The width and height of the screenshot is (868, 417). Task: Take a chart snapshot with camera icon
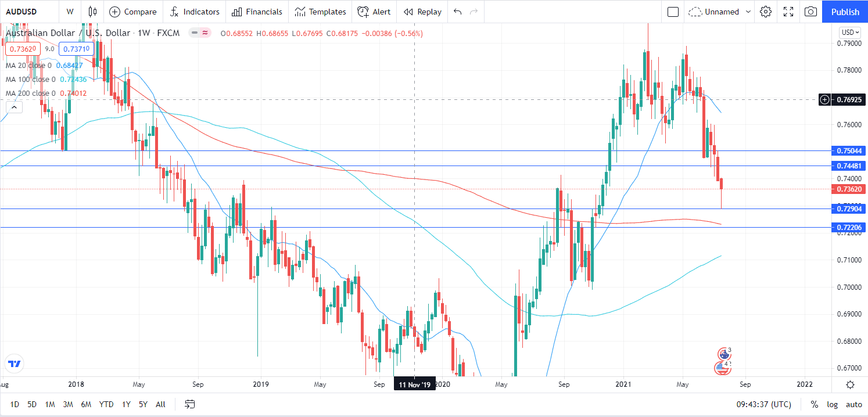click(x=810, y=12)
